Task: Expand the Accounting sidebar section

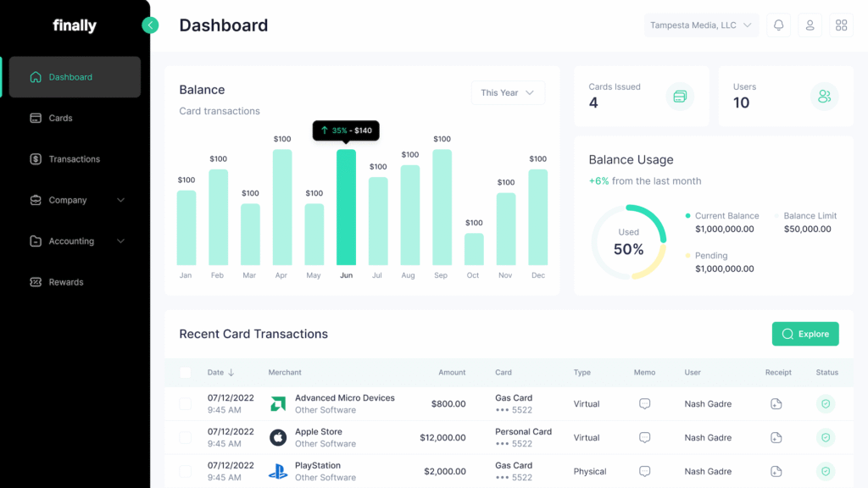Action: 75,241
